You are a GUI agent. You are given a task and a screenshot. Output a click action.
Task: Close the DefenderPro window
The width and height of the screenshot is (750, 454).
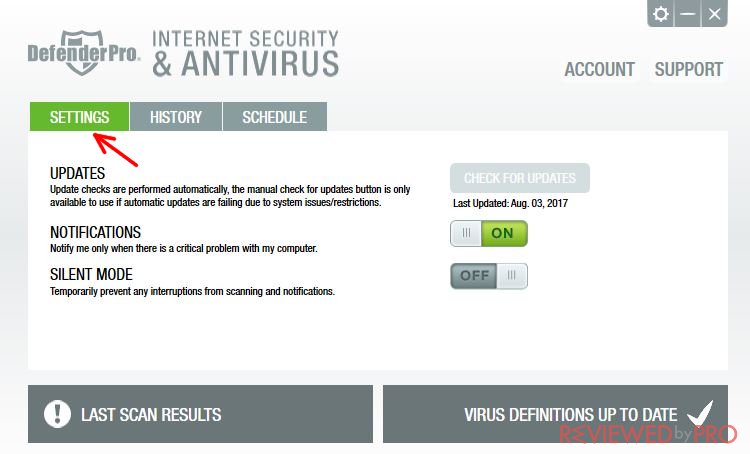(714, 14)
